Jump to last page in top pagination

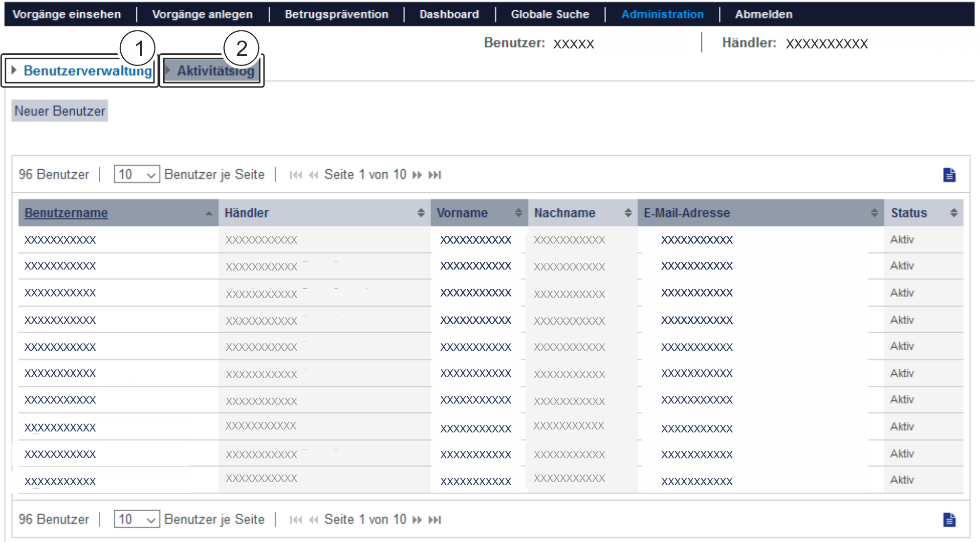click(435, 175)
